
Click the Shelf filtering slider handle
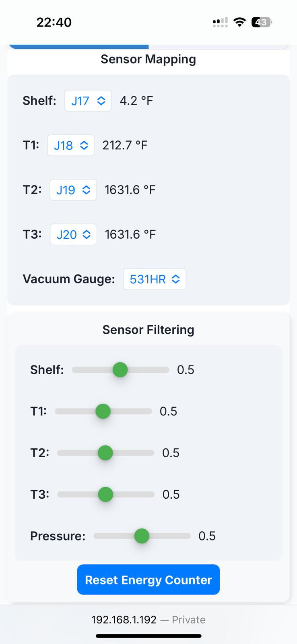pos(120,369)
